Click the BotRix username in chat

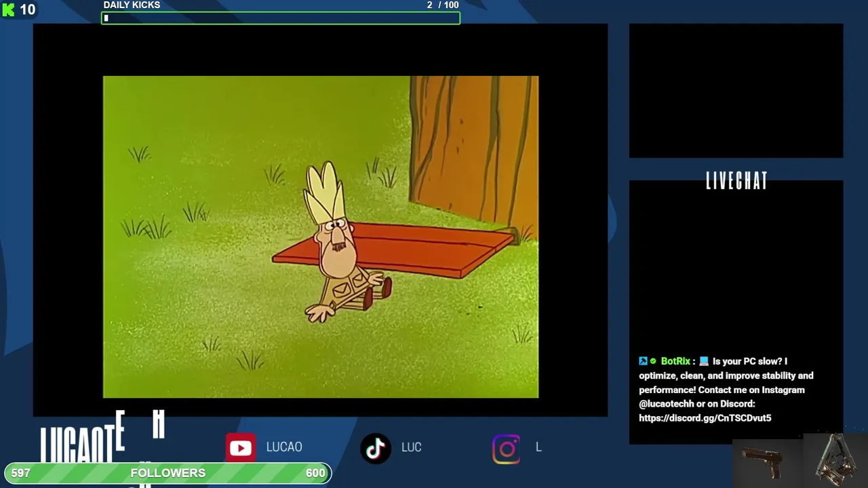coord(675,361)
